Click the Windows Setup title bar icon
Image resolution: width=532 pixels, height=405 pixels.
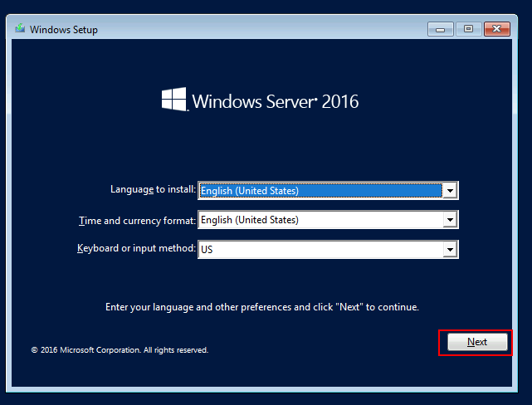click(x=19, y=30)
